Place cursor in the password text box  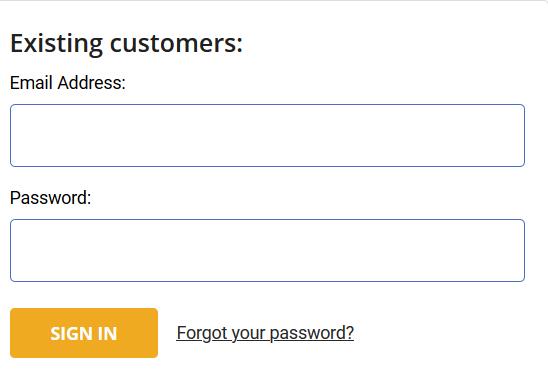coord(267,250)
